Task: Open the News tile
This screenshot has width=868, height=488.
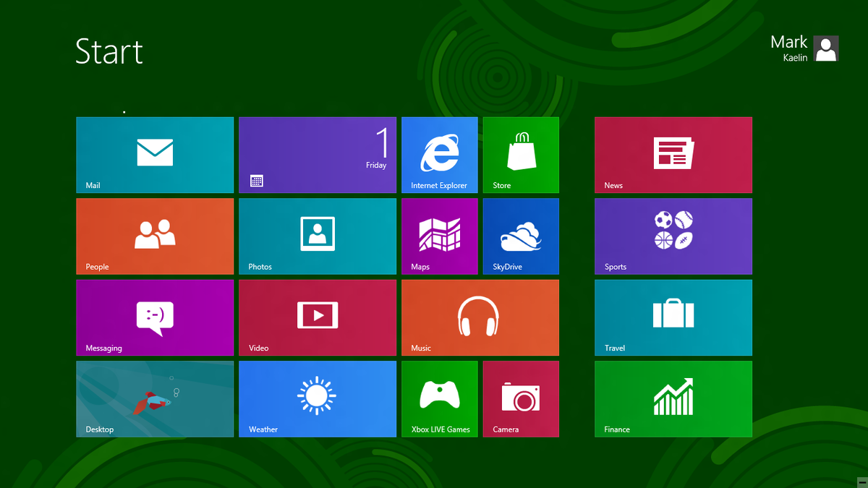Action: click(673, 155)
